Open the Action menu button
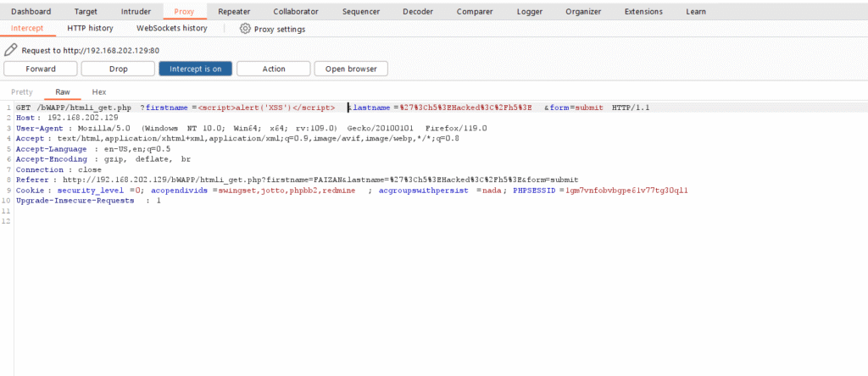This screenshot has width=868, height=376. (x=274, y=69)
